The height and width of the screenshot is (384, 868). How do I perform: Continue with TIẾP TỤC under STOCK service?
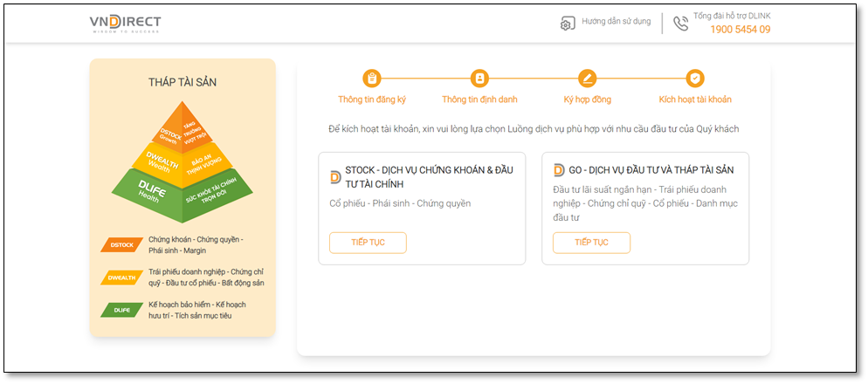pyautogui.click(x=369, y=243)
